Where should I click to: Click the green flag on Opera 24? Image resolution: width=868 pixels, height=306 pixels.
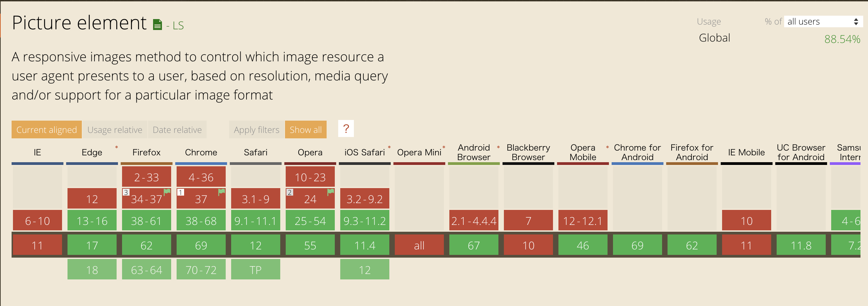click(331, 192)
